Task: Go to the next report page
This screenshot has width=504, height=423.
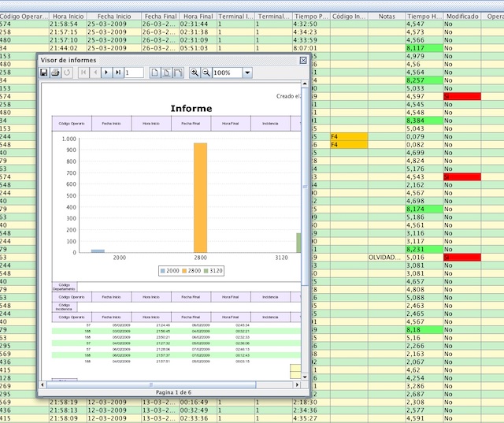Action: click(x=107, y=72)
